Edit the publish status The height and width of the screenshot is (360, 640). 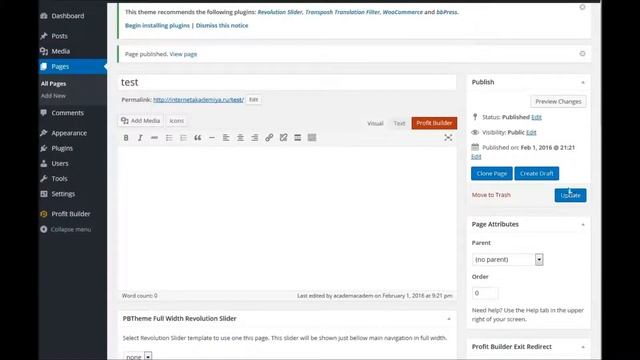(x=536, y=117)
